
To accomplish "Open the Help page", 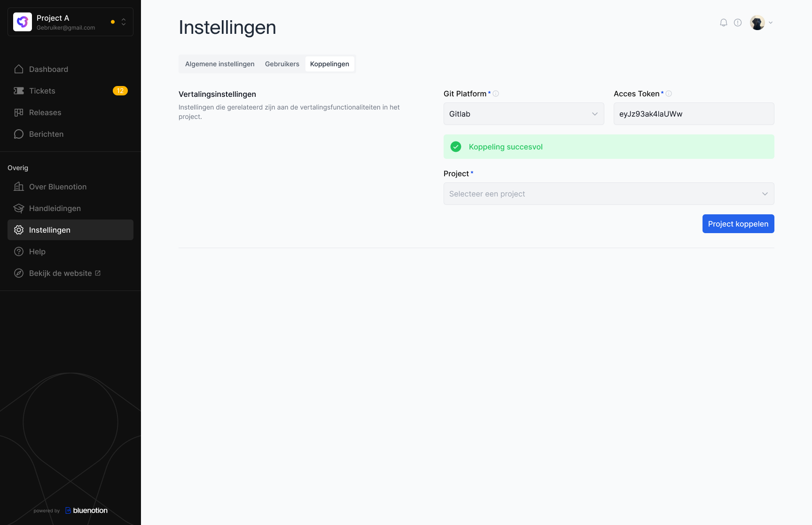I will click(x=37, y=251).
